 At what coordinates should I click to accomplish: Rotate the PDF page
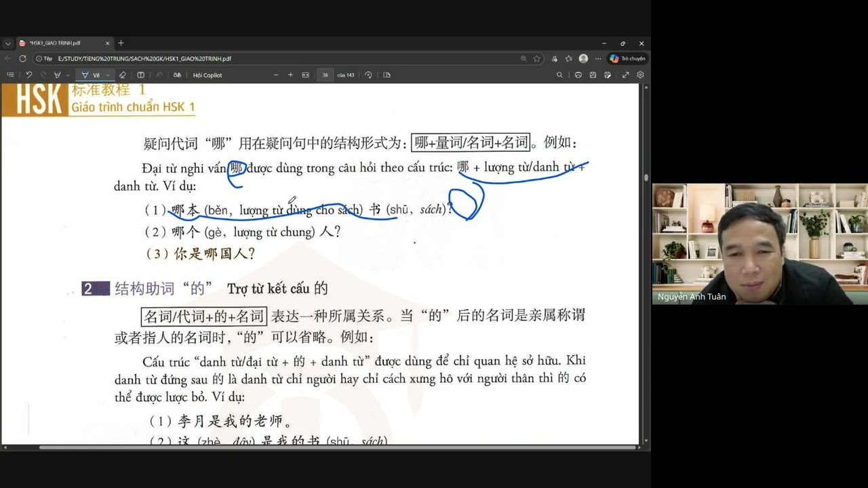click(368, 75)
